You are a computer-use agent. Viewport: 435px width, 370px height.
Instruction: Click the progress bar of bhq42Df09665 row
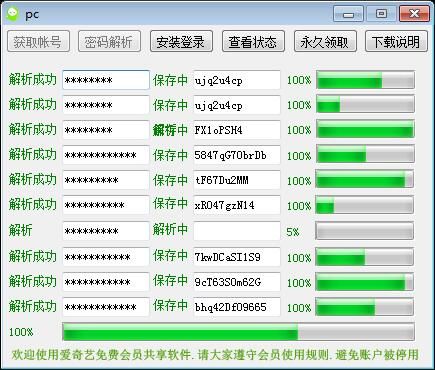coord(365,307)
